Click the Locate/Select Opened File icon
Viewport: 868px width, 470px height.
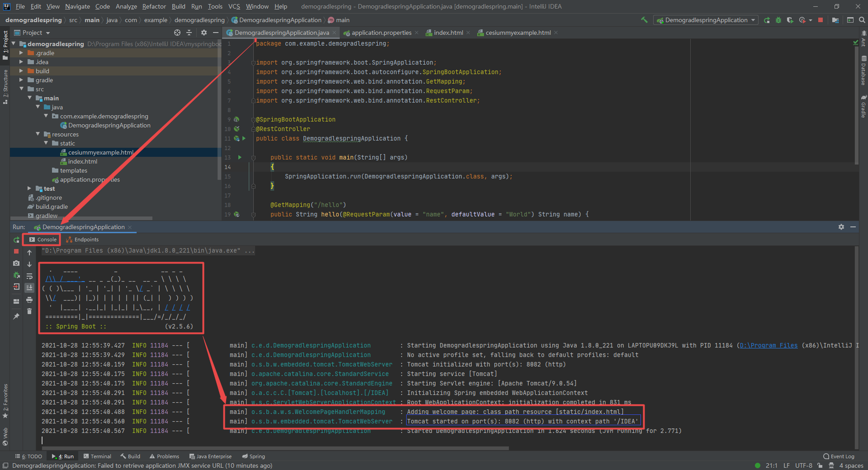[177, 33]
